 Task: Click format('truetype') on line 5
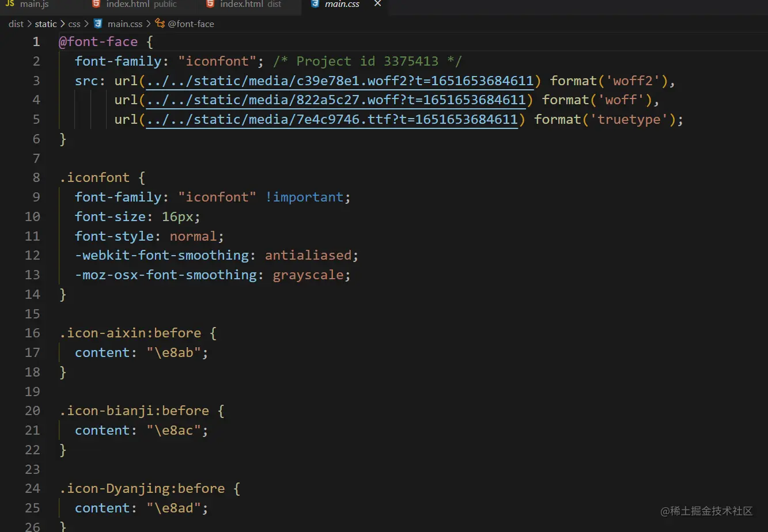tap(605, 120)
